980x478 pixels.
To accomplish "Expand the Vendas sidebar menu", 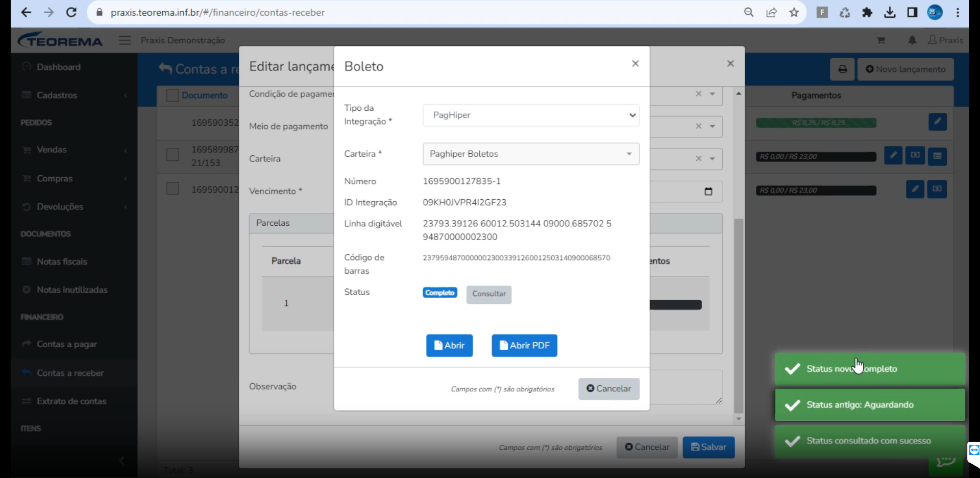I will (x=74, y=150).
